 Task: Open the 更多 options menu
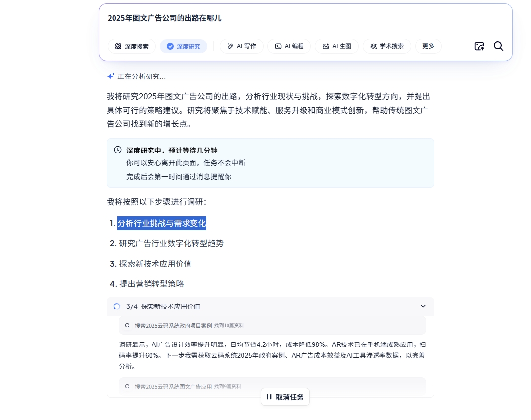click(428, 46)
